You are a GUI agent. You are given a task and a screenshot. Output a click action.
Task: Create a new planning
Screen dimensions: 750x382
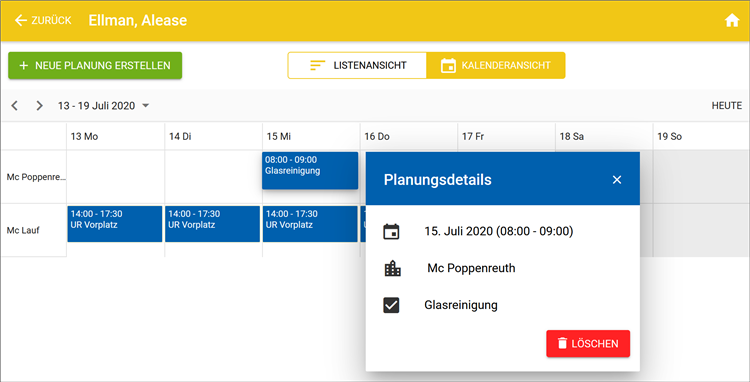(x=95, y=65)
